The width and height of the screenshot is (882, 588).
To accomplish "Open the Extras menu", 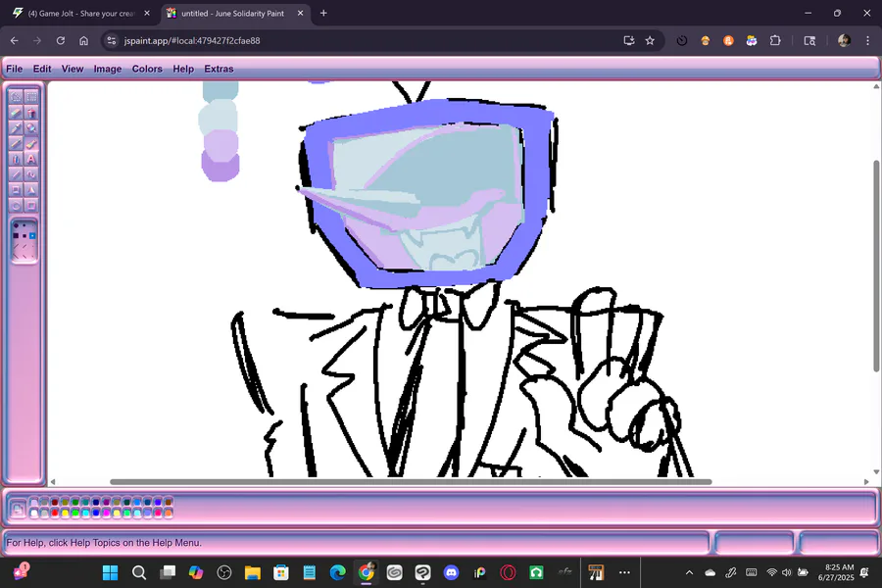I will coord(219,69).
